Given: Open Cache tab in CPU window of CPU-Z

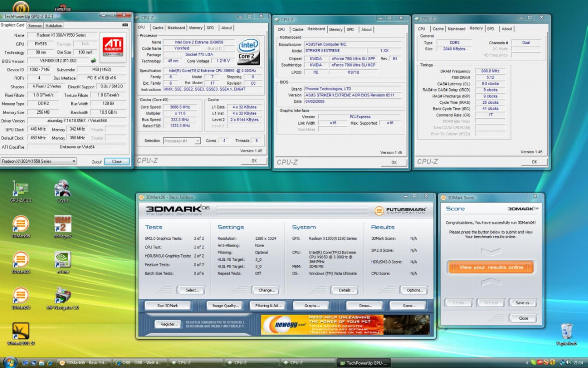Looking at the screenshot, I should coord(158,28).
